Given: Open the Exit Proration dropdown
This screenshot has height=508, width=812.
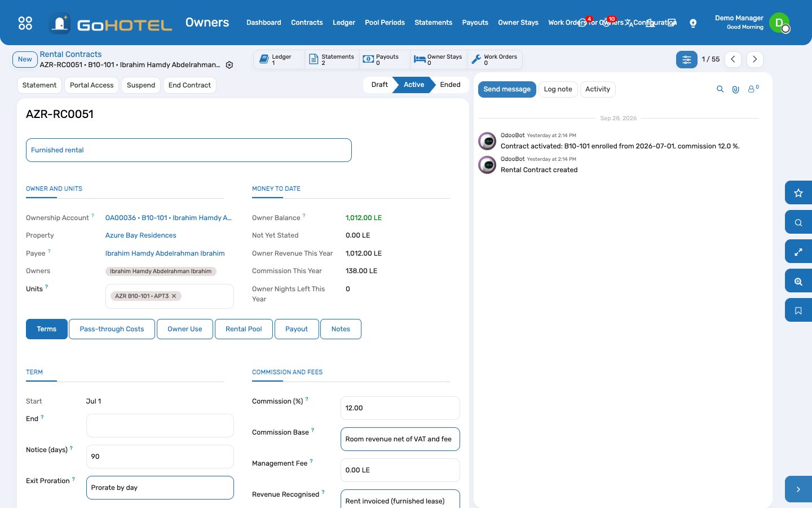Looking at the screenshot, I should pos(160,488).
